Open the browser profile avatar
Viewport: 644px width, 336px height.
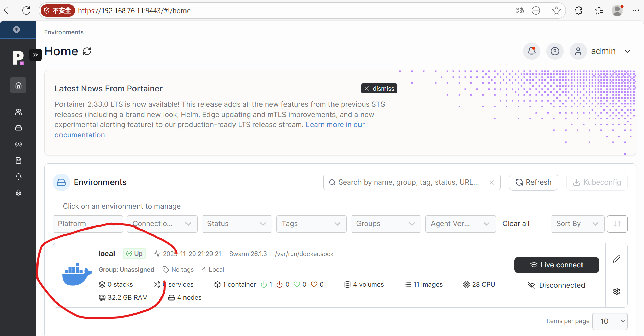[x=618, y=10]
